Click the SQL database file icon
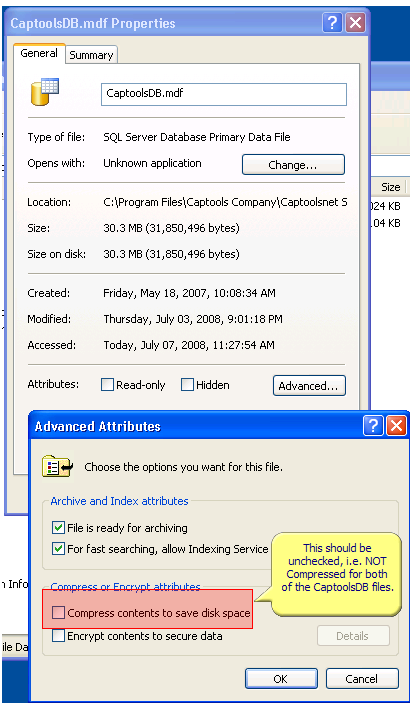The image size is (416, 706). 44,92
